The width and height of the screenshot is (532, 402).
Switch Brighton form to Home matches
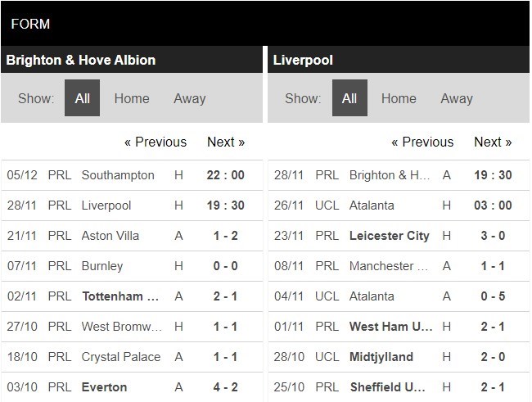(132, 98)
